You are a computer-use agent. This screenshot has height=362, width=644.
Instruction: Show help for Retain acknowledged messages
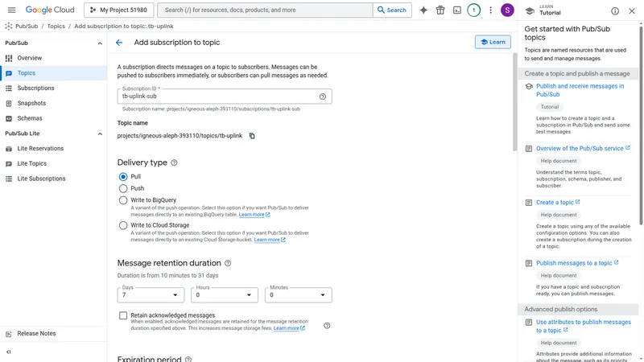pyautogui.click(x=327, y=326)
